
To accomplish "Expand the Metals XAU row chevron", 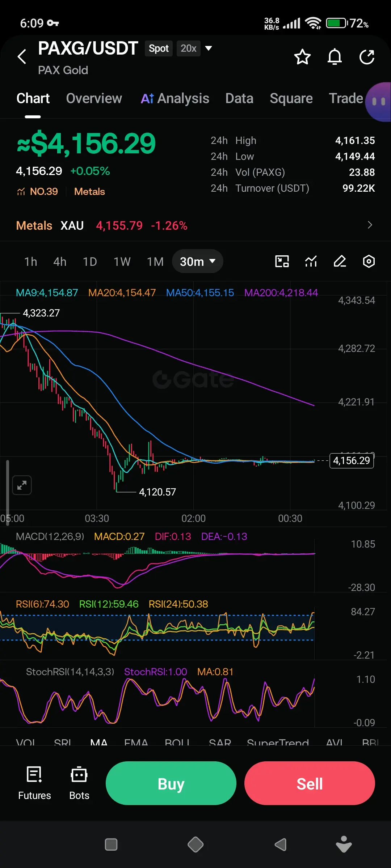I will click(370, 225).
